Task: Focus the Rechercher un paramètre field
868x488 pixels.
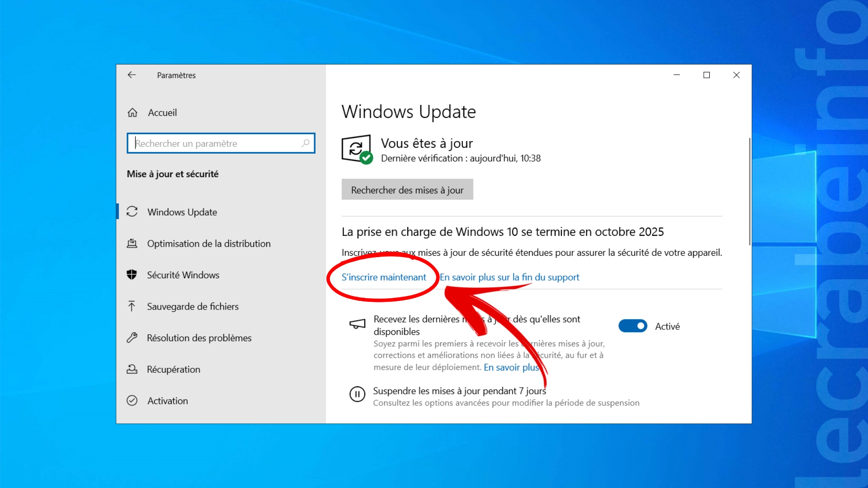Action: [x=217, y=143]
